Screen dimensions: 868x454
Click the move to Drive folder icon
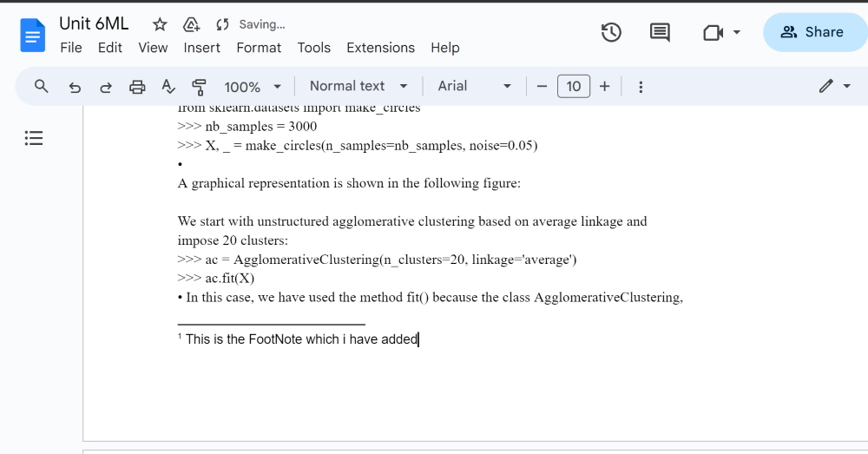pyautogui.click(x=192, y=24)
